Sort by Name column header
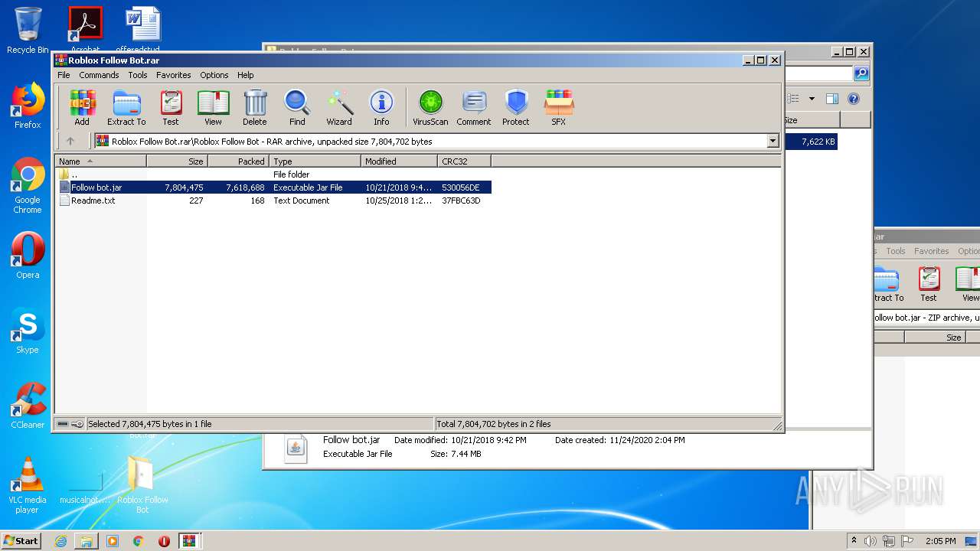Viewport: 980px width, 551px height. pyautogui.click(x=100, y=161)
